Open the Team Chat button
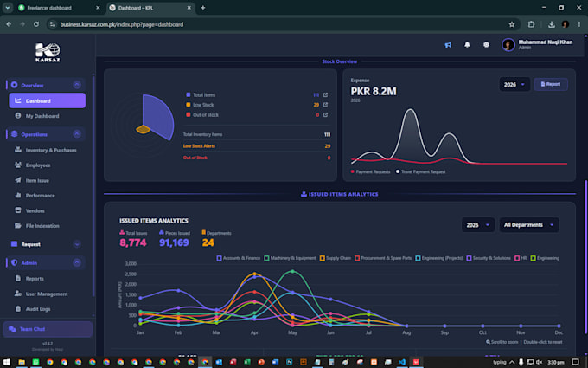Viewport: 588px width, 368px height. [x=48, y=329]
